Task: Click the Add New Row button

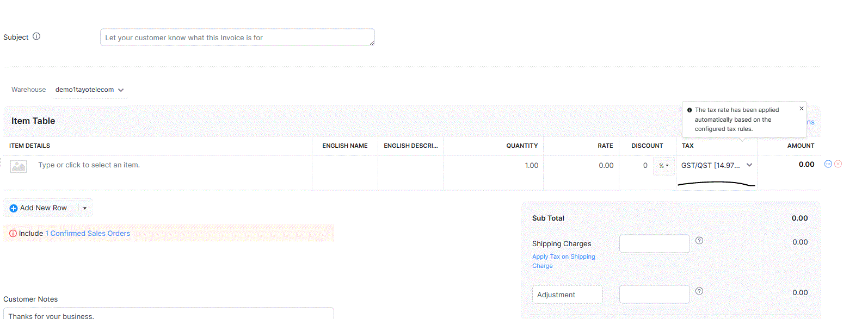Action: pos(39,208)
